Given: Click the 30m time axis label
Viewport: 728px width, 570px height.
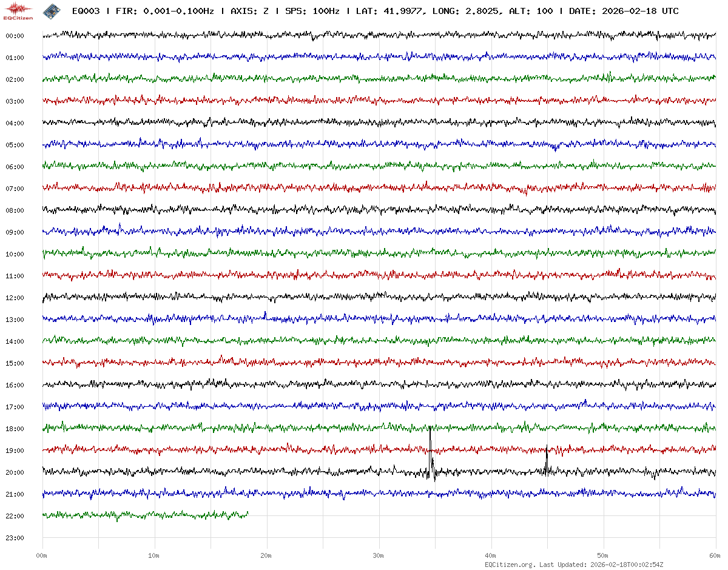Looking at the screenshot, I should point(379,555).
